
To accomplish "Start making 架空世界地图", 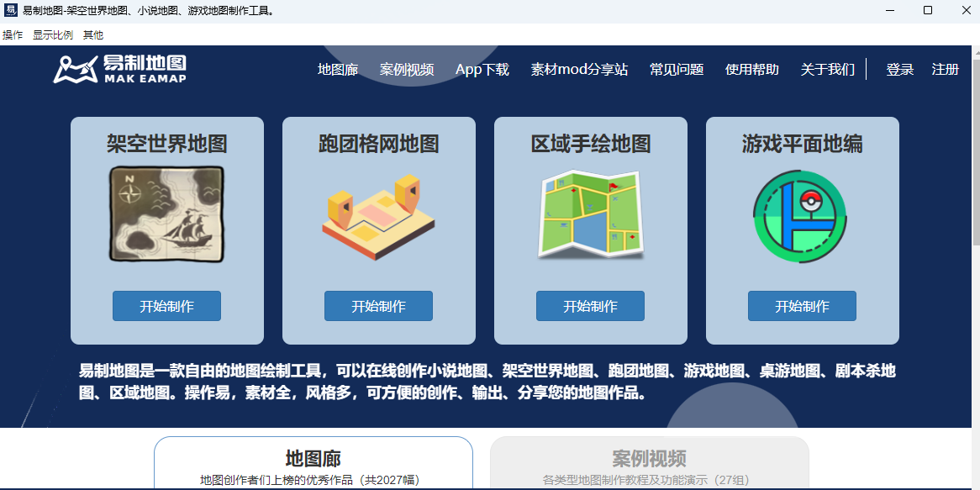I will 167,306.
